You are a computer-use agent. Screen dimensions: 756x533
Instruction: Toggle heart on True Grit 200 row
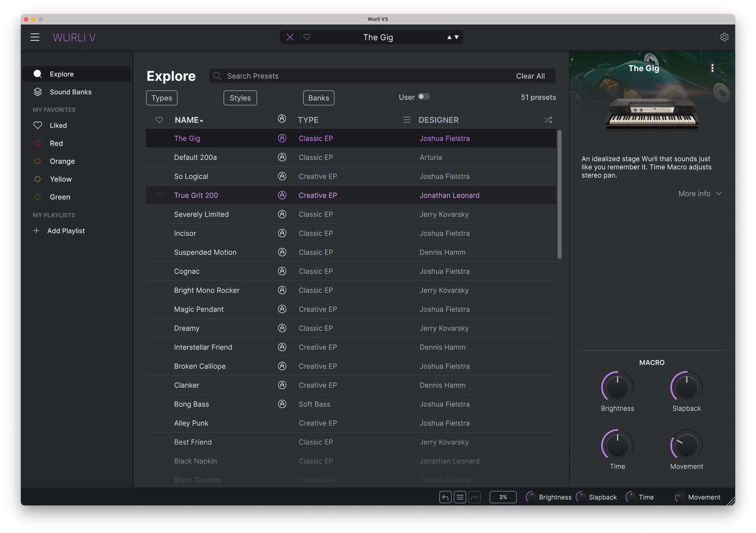160,195
